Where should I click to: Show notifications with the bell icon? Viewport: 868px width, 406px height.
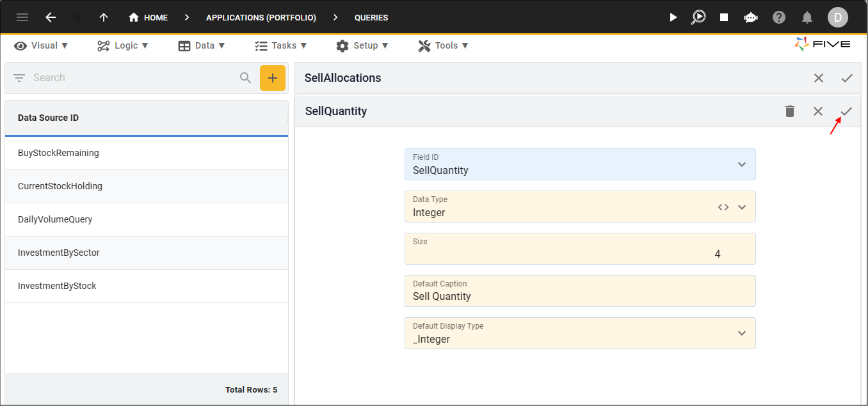point(808,17)
